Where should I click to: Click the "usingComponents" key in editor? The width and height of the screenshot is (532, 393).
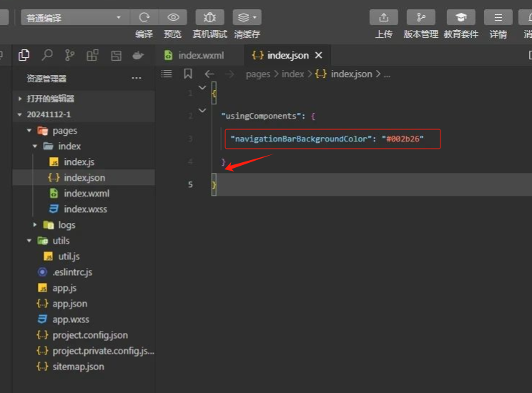(261, 116)
